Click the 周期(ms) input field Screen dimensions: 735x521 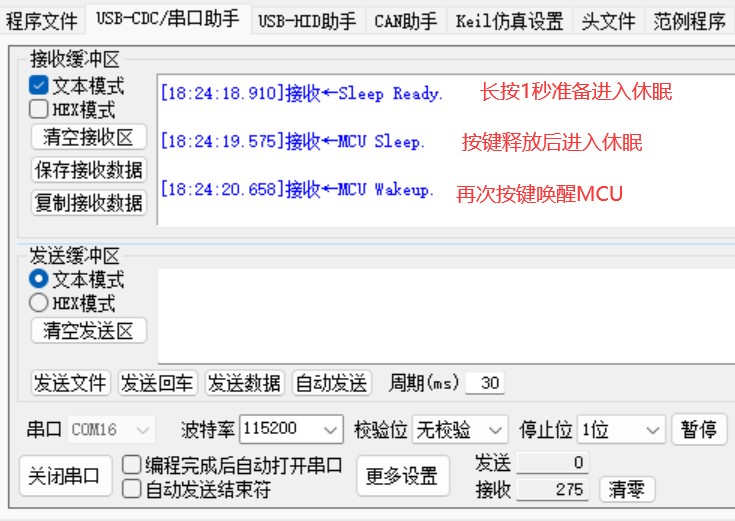point(485,383)
